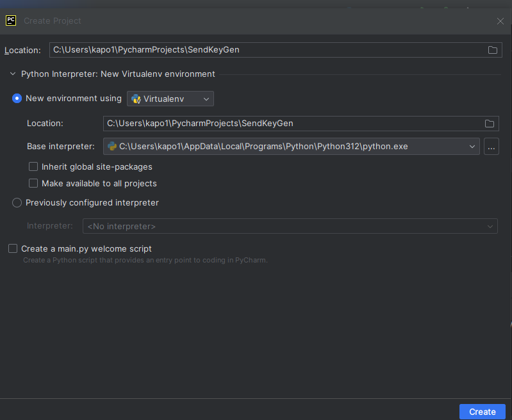512x420 pixels.
Task: Browse folder for virtualenv Location field
Action: pyautogui.click(x=489, y=124)
